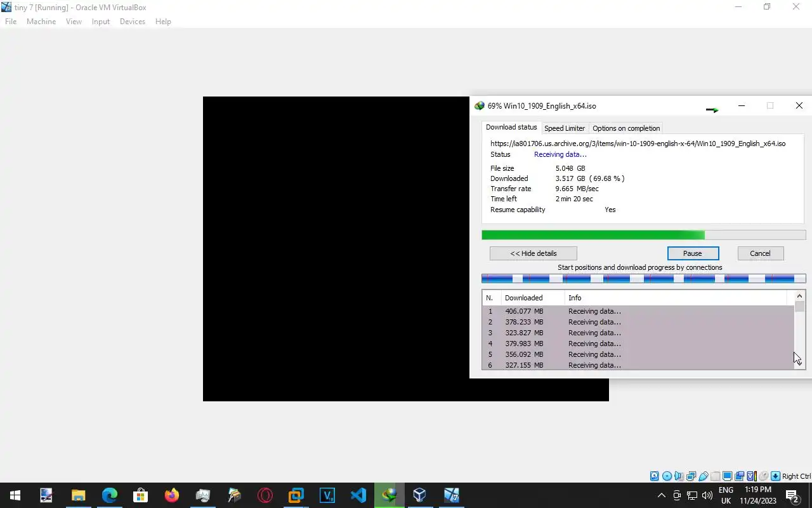Image resolution: width=812 pixels, height=508 pixels.
Task: Click the N. column header
Action: 492,298
